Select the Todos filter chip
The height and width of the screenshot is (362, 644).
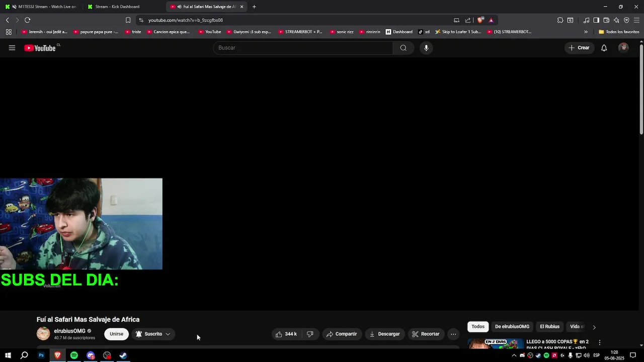[x=478, y=327]
